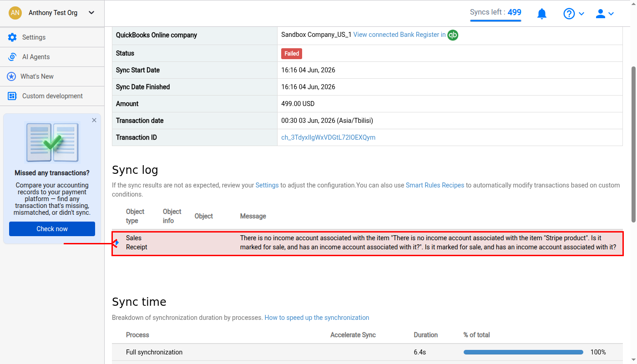Click the 100% of total value
This screenshot has width=637, height=364.
click(x=598, y=352)
